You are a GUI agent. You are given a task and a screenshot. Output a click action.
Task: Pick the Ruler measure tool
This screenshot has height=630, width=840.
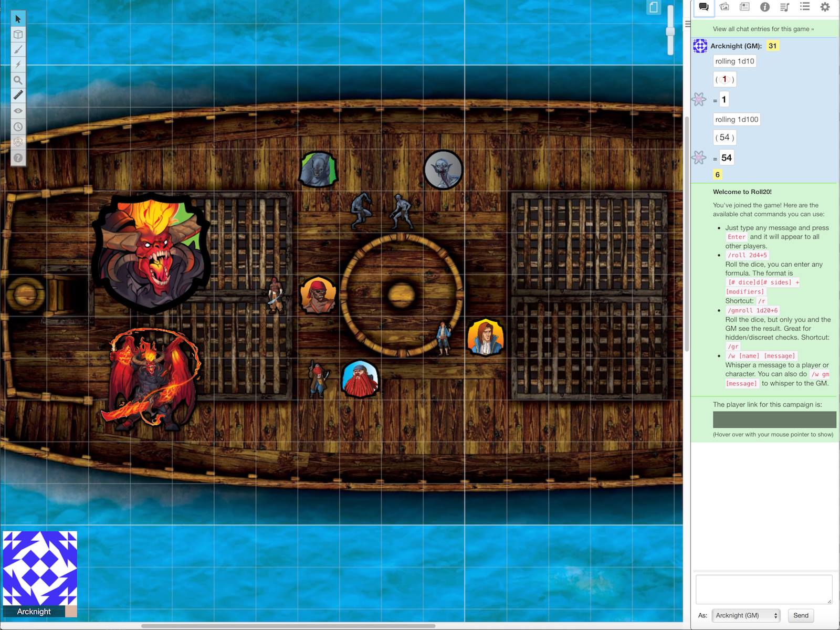[x=18, y=96]
